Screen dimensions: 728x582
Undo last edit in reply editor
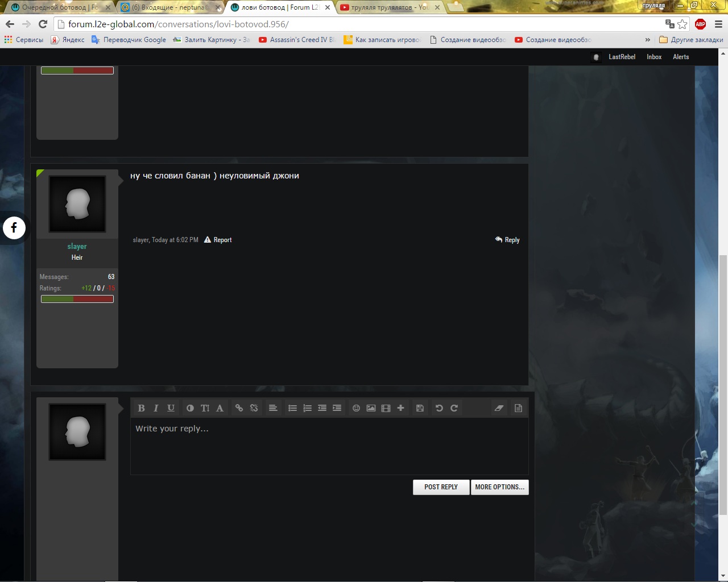click(439, 408)
